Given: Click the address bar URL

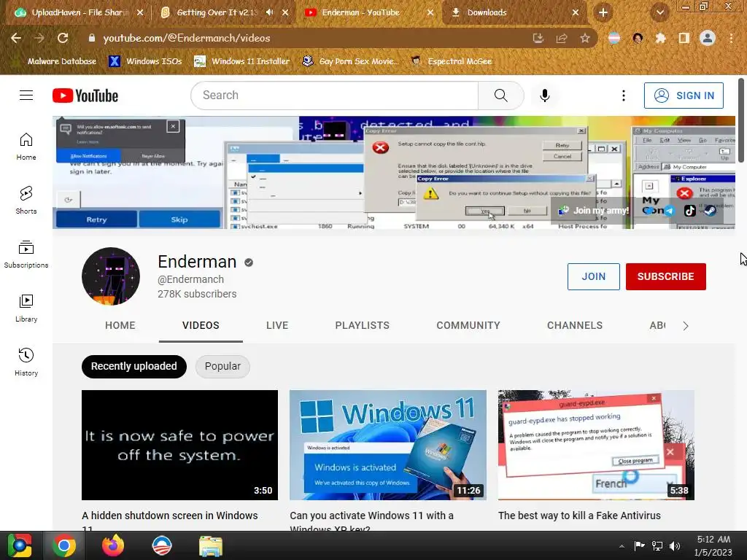Looking at the screenshot, I should pos(187,38).
